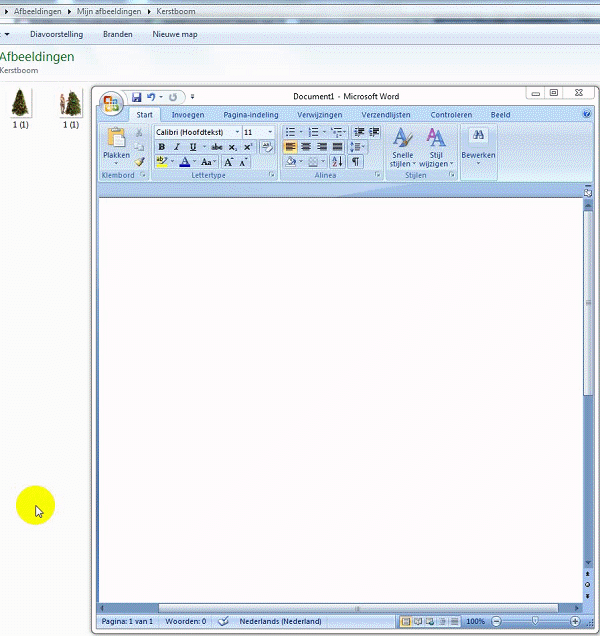The height and width of the screenshot is (636, 600).
Task: Sort text with the A-Z icon
Action: pyautogui.click(x=338, y=162)
